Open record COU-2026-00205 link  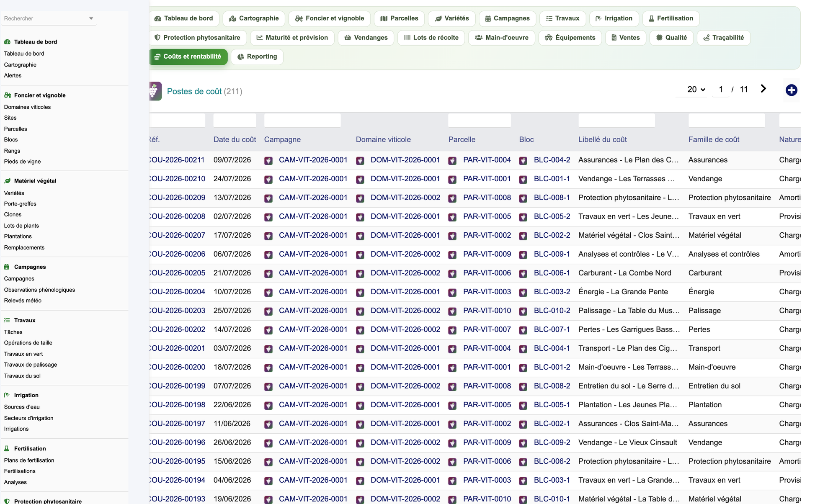pyautogui.click(x=177, y=273)
